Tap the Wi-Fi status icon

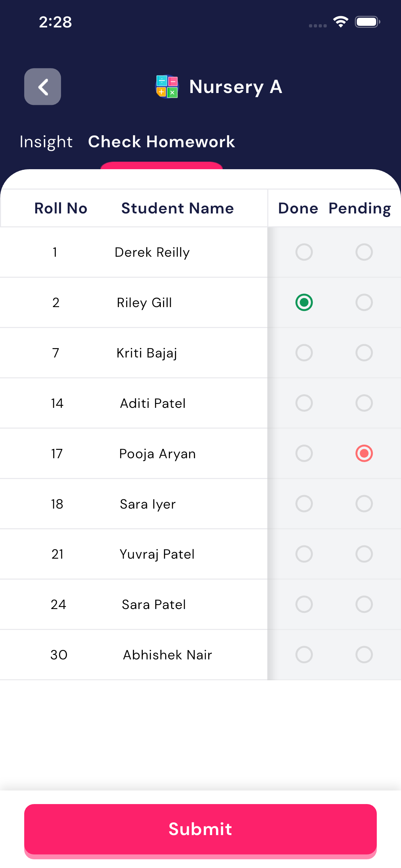pyautogui.click(x=340, y=22)
